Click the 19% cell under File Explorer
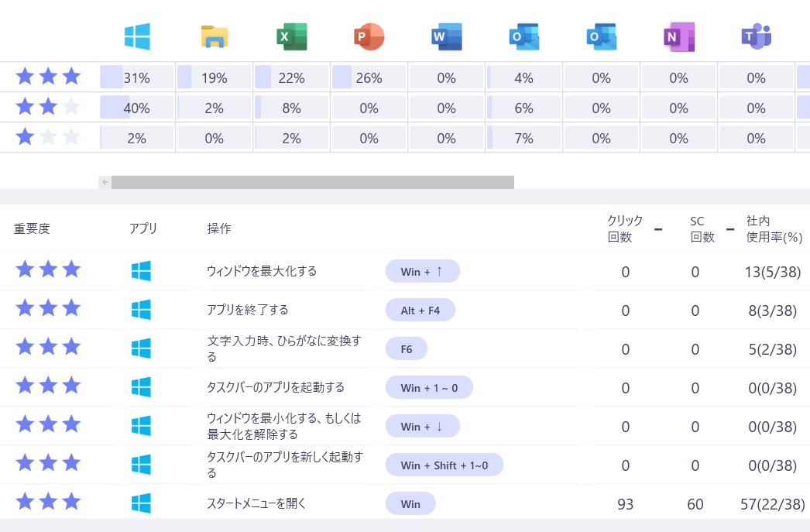 click(x=215, y=77)
